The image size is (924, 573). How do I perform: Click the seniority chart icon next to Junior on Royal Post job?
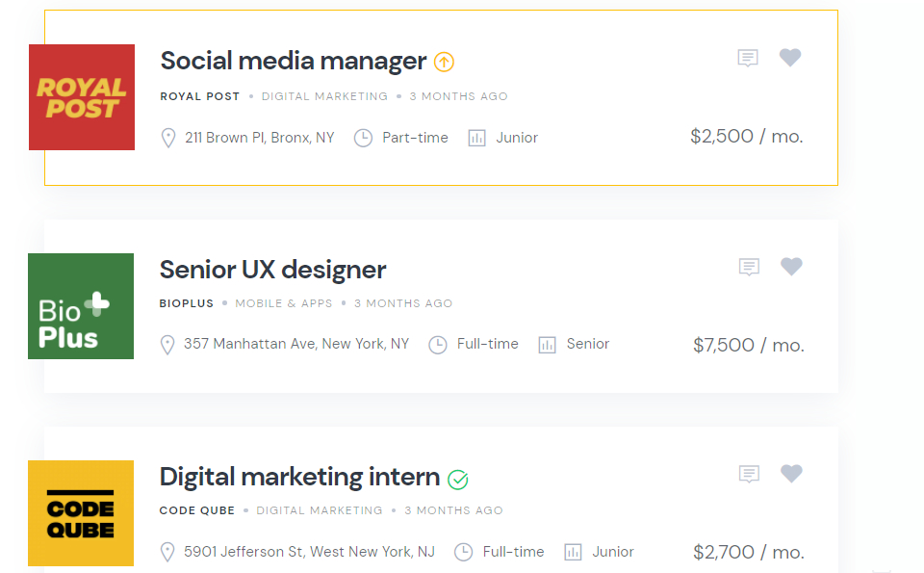(479, 138)
